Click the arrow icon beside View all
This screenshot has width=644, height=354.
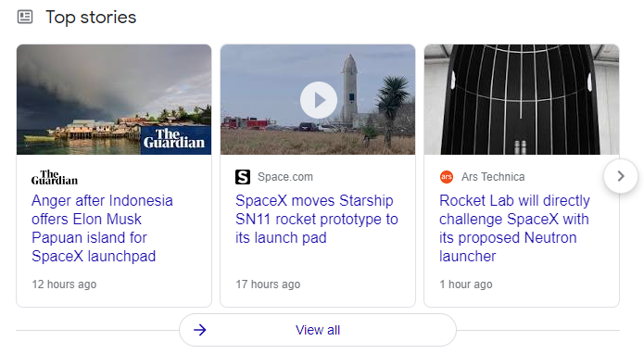(x=200, y=330)
